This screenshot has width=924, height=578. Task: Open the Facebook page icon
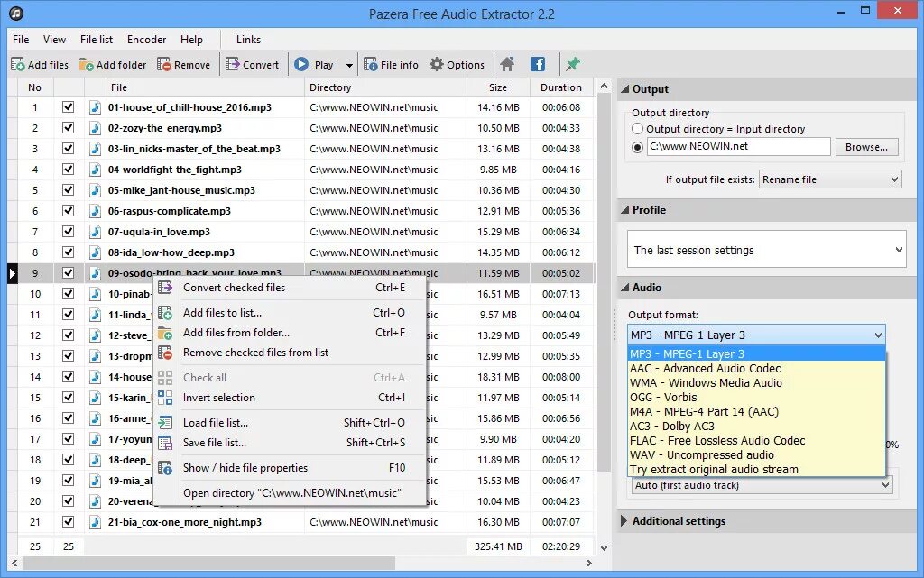pos(538,64)
